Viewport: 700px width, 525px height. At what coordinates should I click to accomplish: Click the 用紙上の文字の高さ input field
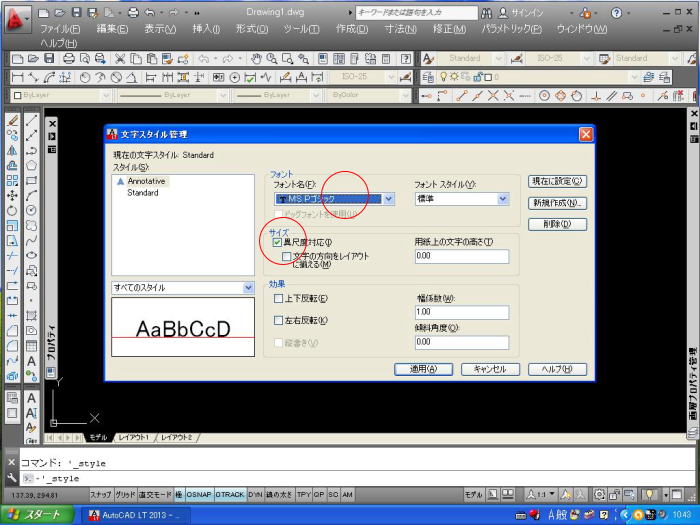462,256
